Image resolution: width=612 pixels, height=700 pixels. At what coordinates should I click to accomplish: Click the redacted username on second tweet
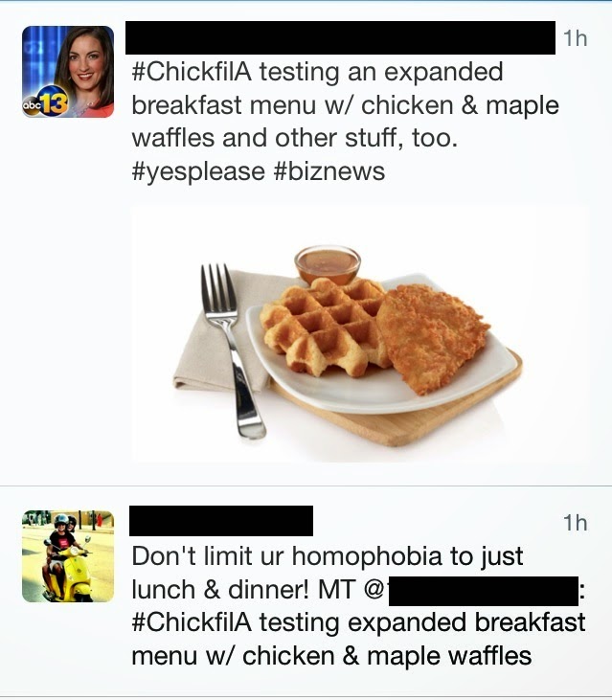221,521
